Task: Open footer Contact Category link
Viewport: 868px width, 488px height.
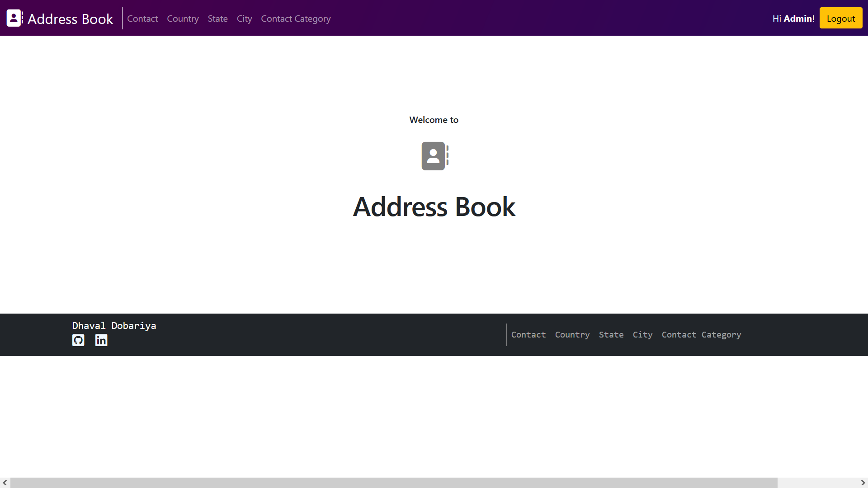Action: [x=701, y=335]
